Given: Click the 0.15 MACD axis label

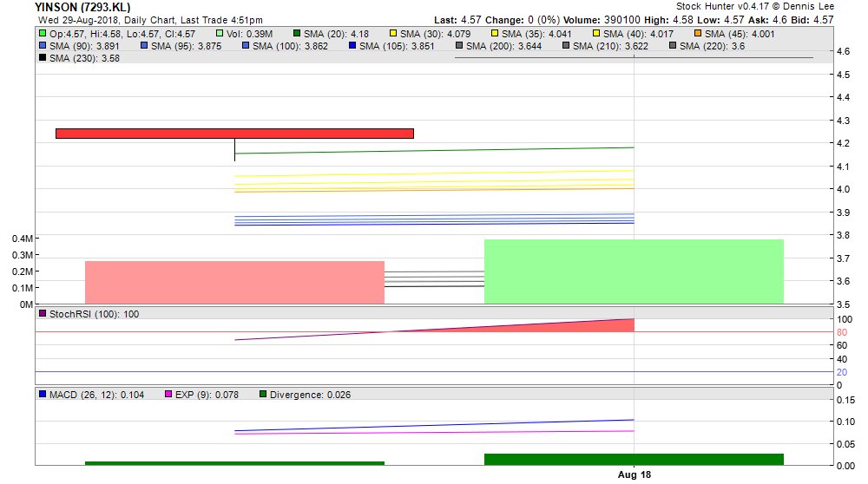Looking at the screenshot, I should (845, 400).
